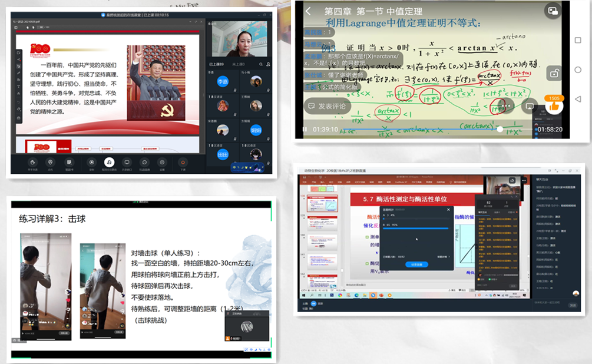Select participant avatar 李嘉
The width and height of the screenshot is (592, 364).
[x=223, y=81]
